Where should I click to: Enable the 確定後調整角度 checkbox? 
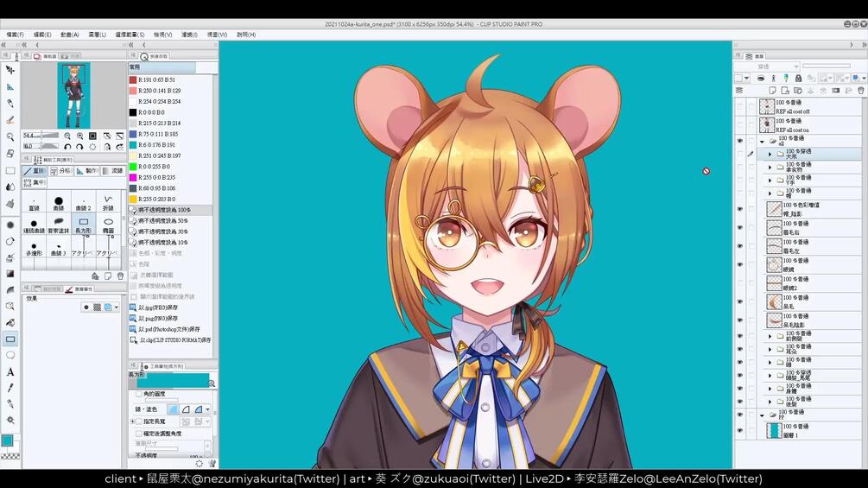click(x=139, y=434)
